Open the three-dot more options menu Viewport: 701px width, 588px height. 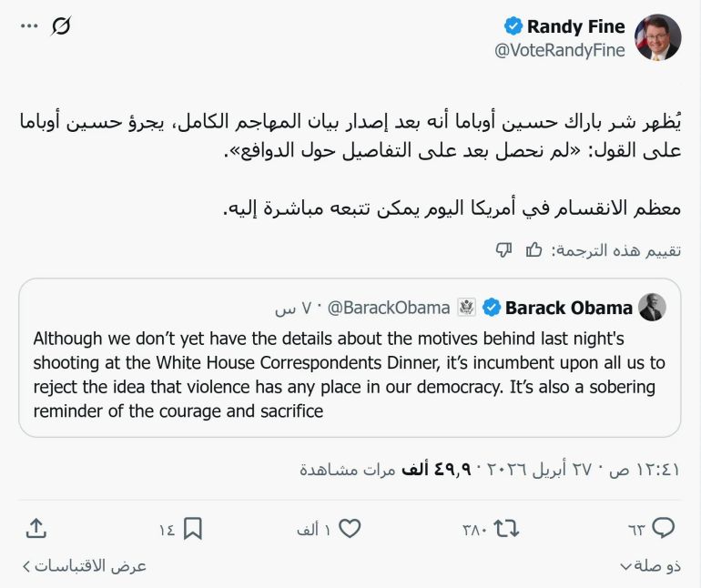click(x=29, y=26)
